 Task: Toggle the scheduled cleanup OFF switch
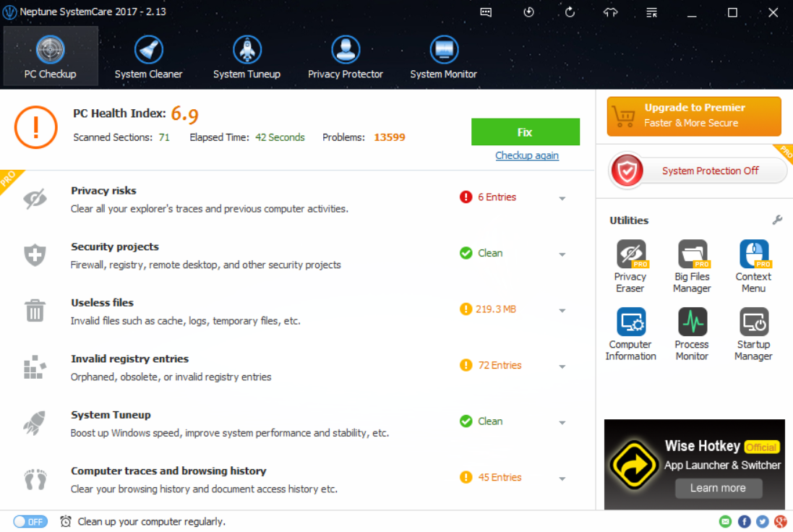pos(30,521)
